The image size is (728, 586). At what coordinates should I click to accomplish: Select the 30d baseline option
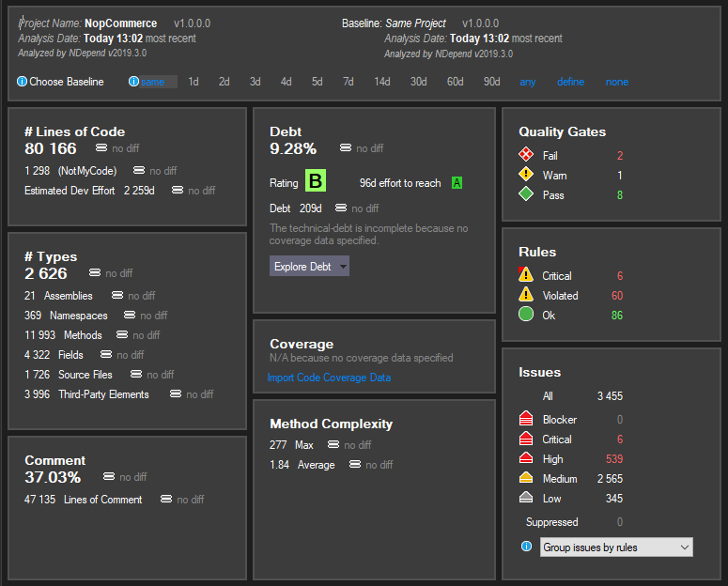coord(418,82)
